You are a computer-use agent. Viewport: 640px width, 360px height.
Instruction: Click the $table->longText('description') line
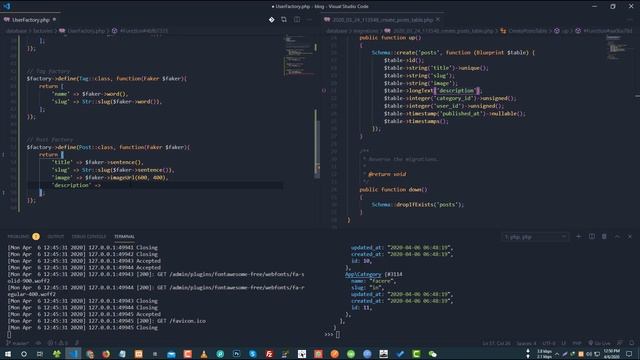point(433,91)
